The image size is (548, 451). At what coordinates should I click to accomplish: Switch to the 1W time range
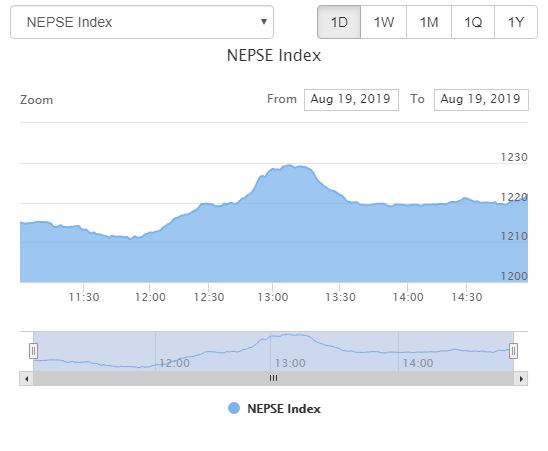[x=384, y=22]
